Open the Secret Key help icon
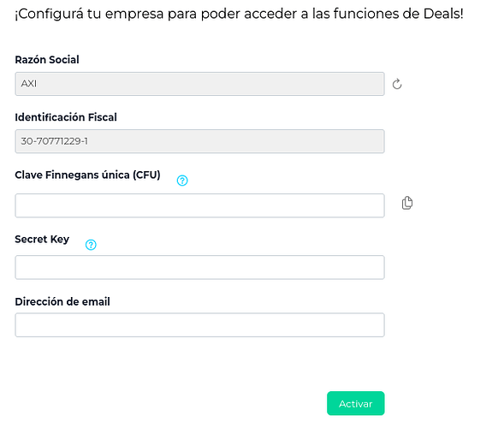The image size is (504, 428). coord(91,245)
